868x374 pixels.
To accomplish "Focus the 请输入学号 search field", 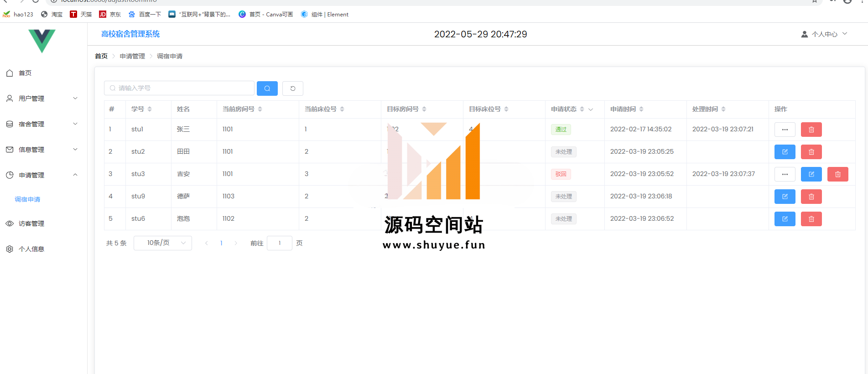I will click(x=179, y=88).
